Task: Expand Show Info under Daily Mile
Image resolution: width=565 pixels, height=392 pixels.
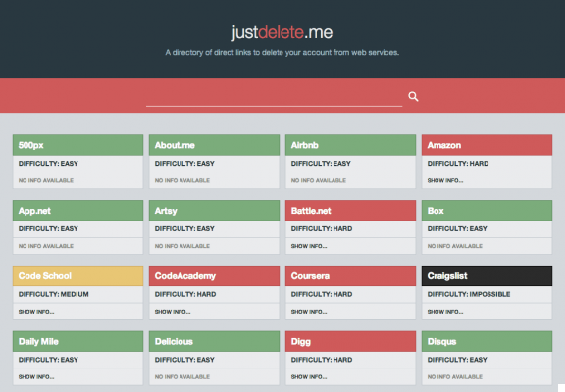Action: click(36, 377)
